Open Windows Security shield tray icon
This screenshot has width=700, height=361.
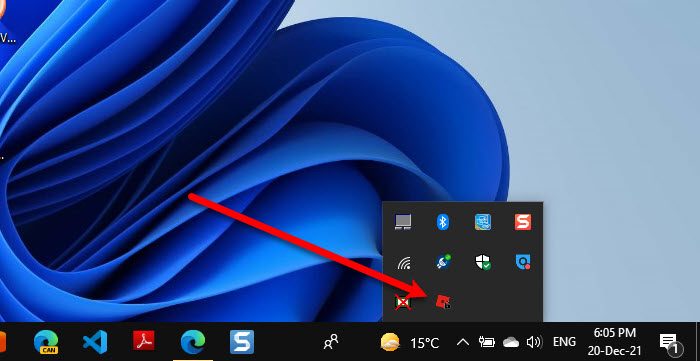[x=483, y=262]
